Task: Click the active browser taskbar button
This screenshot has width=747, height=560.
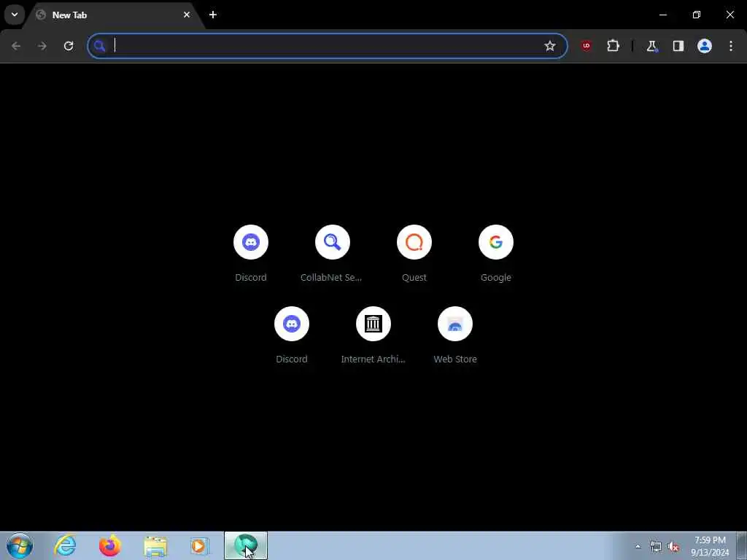Action: (x=246, y=545)
